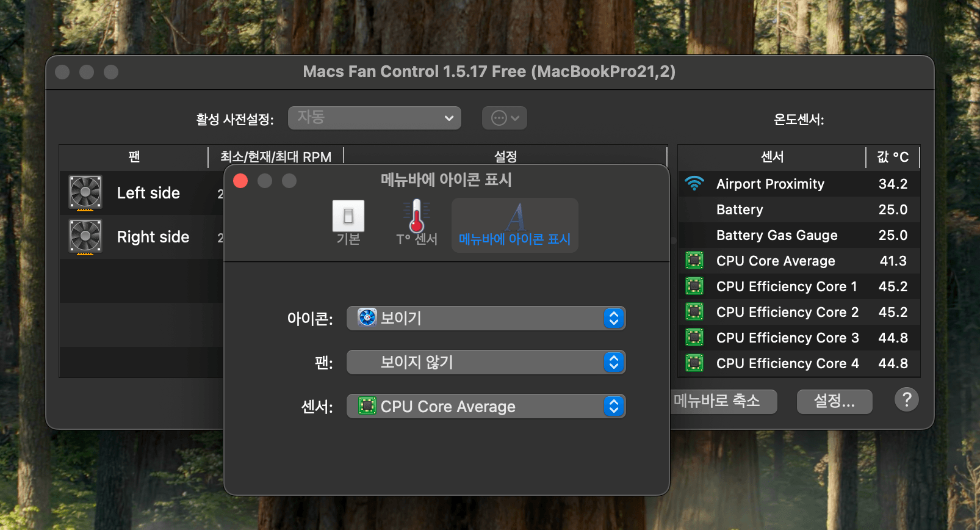The width and height of the screenshot is (980, 530).
Task: Open the 기본 general preferences tab
Action: point(348,223)
